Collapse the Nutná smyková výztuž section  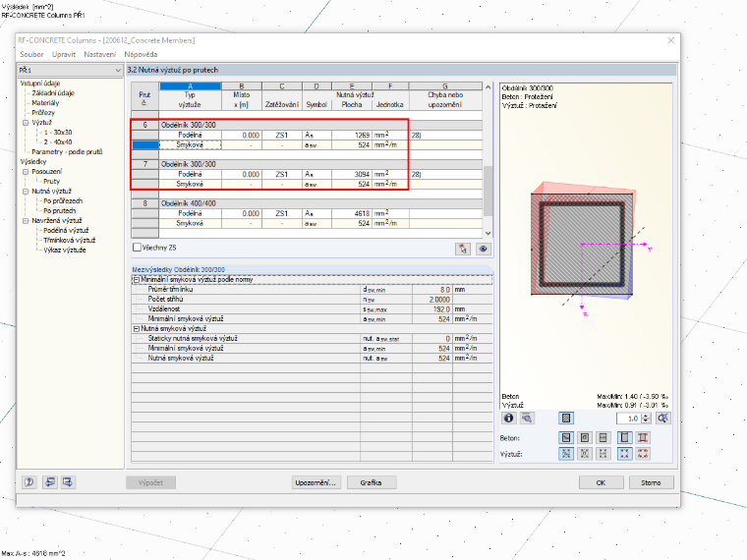pyautogui.click(x=137, y=328)
